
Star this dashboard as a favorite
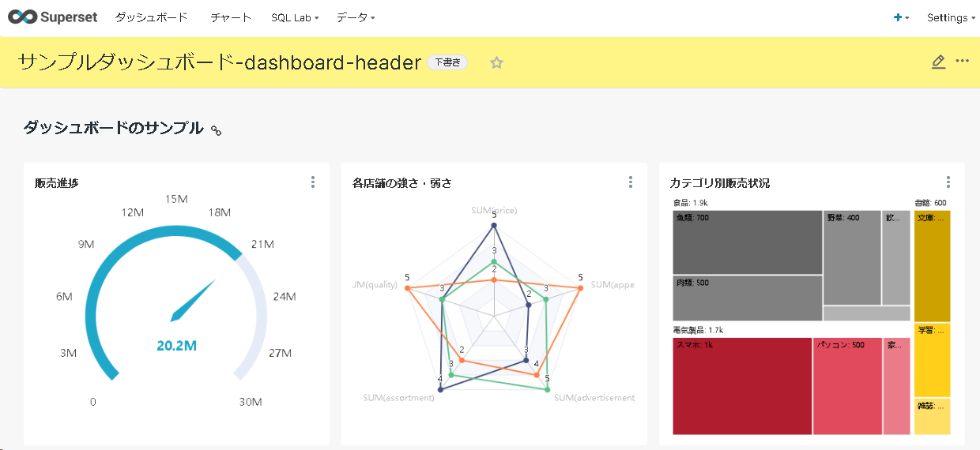[496, 62]
